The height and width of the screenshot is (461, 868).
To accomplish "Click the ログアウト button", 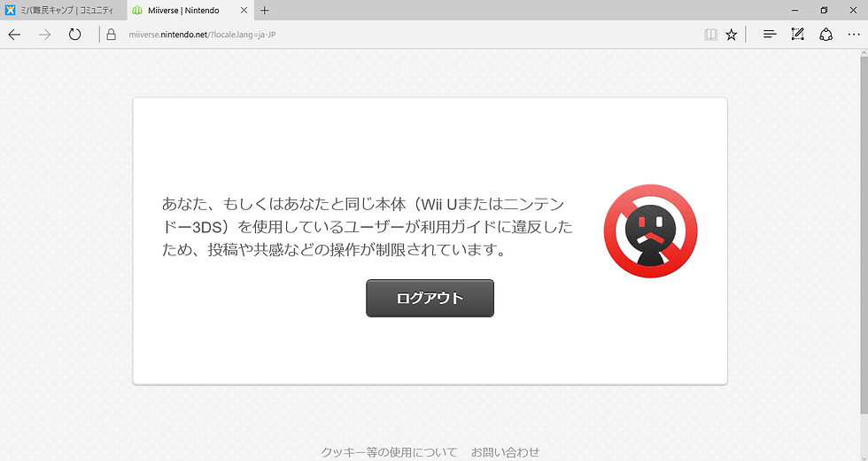I will [x=430, y=298].
